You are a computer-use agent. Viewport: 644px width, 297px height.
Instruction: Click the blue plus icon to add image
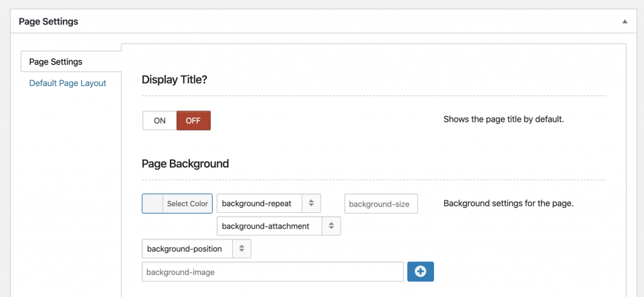(421, 271)
